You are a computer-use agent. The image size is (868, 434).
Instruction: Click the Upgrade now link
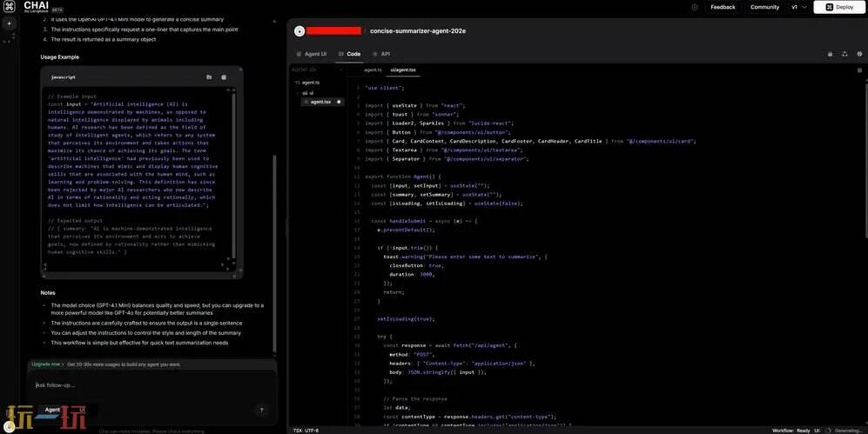[x=46, y=364]
